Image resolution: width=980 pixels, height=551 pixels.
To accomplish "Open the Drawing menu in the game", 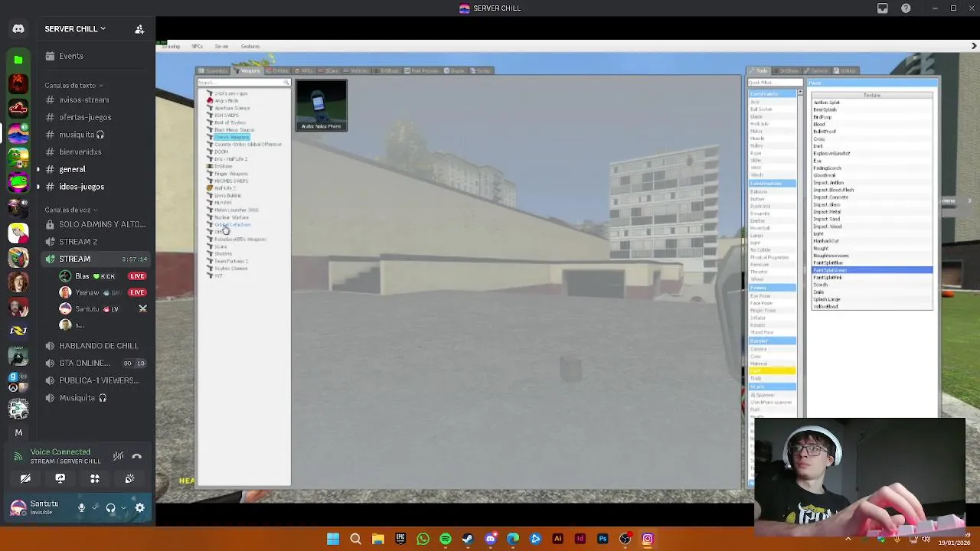I will coord(171,47).
